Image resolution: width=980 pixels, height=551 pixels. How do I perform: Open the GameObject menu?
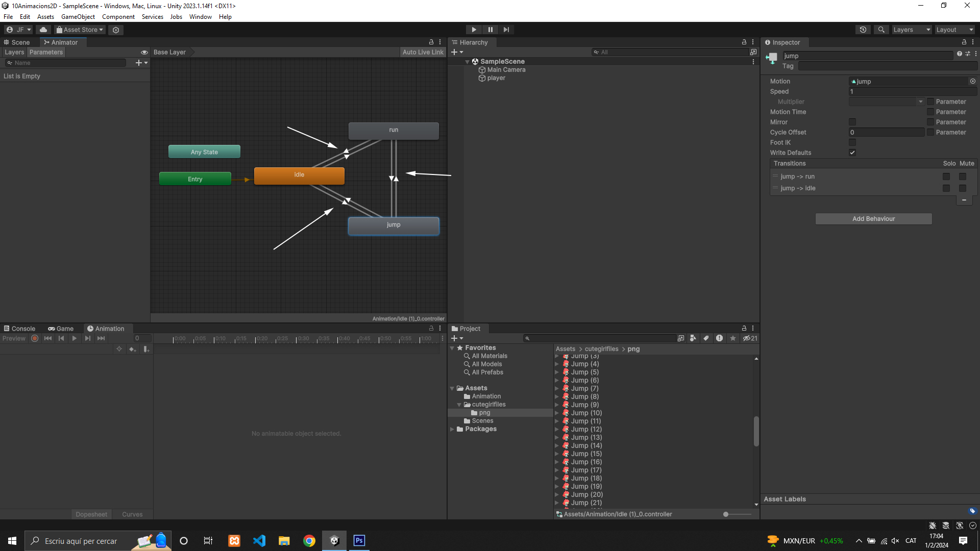tap(78, 17)
